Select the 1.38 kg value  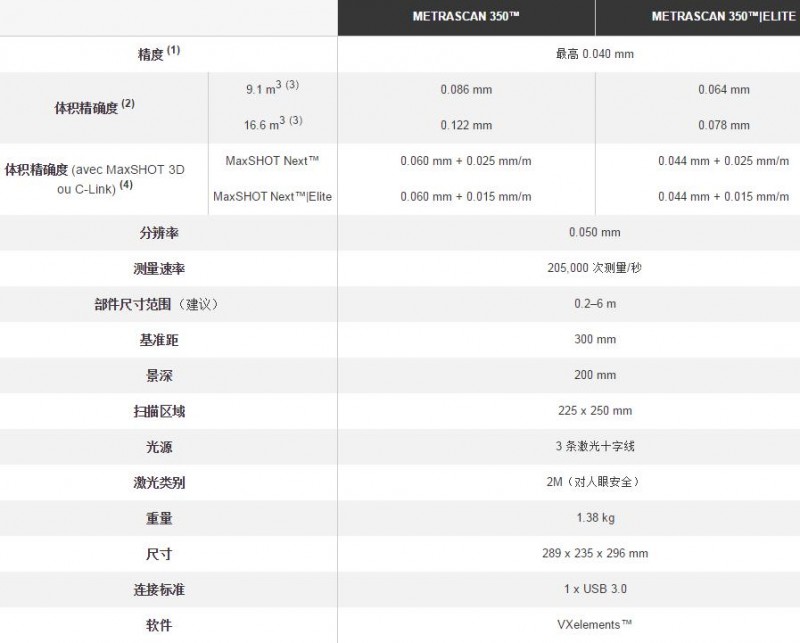click(x=595, y=518)
